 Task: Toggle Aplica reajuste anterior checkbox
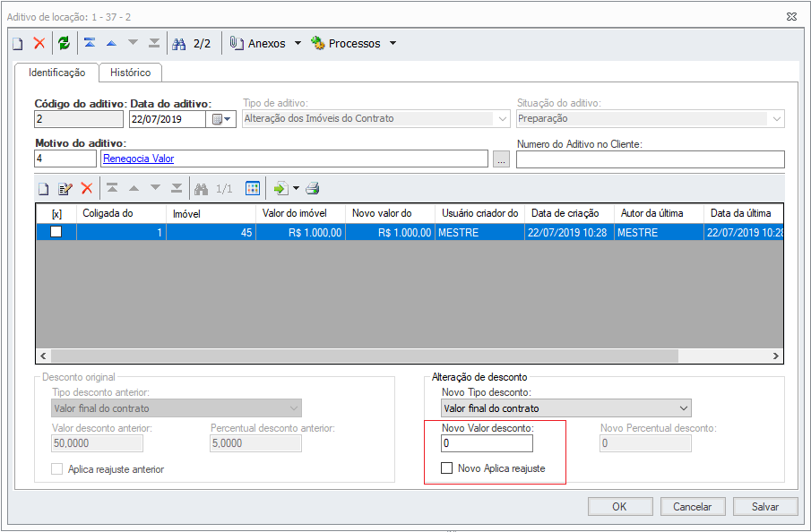pos(56,469)
